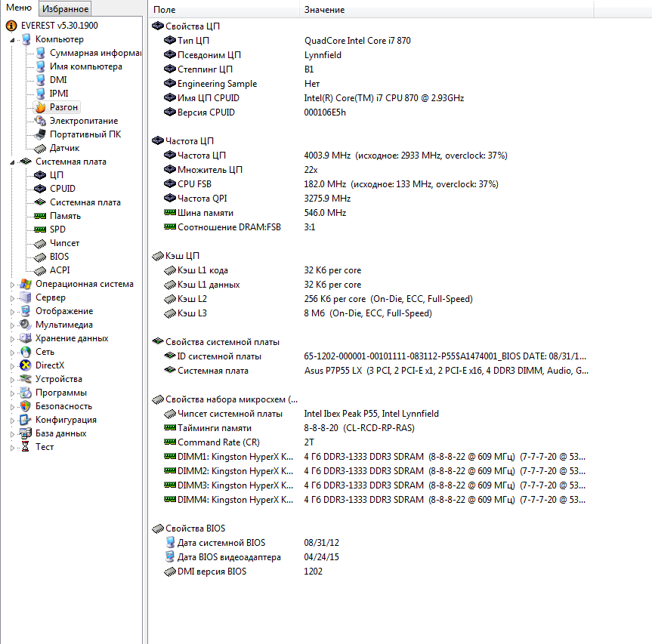Click the Отображение display icon
Image resolution: width=652 pixels, height=644 pixels.
[26, 311]
